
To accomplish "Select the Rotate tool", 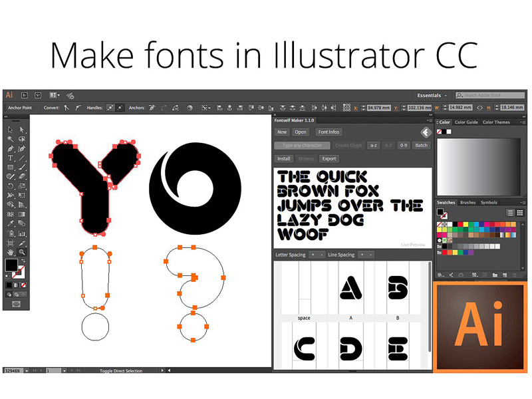I will click(11, 186).
